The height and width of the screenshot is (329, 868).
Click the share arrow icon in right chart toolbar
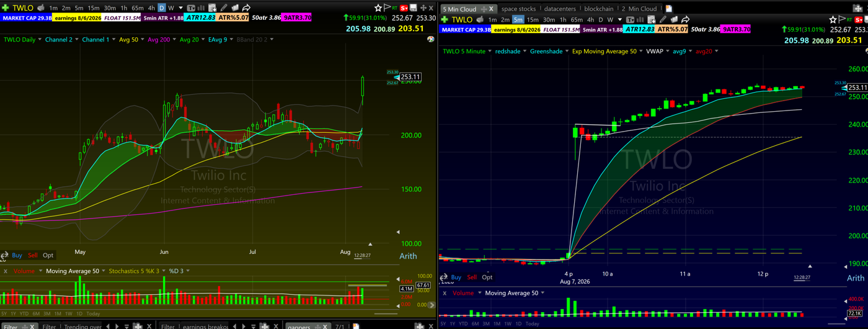pos(685,20)
